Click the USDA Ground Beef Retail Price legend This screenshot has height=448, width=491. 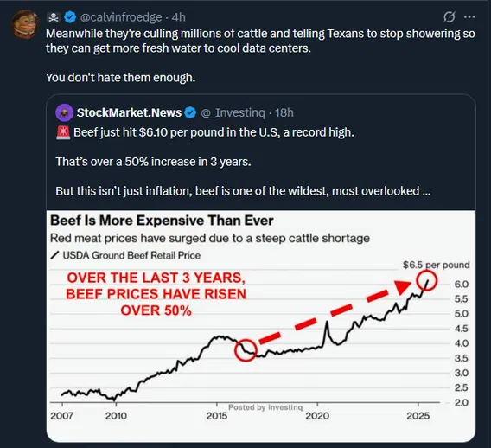125,255
